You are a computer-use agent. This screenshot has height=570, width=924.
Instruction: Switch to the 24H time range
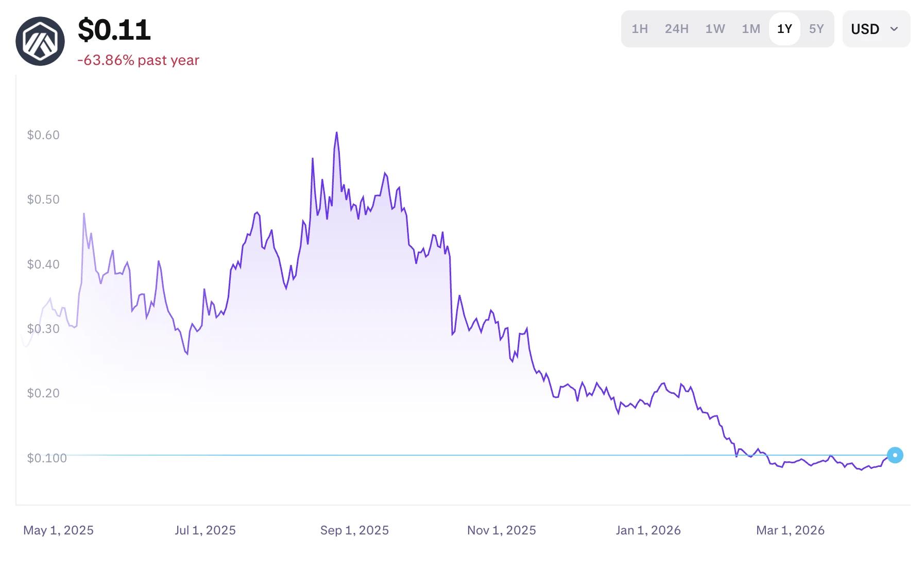tap(676, 29)
